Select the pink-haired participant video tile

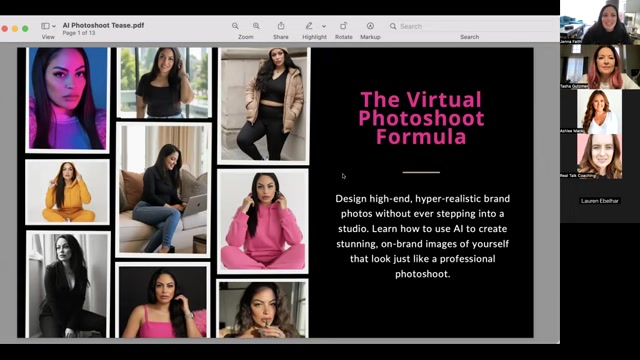tap(600, 67)
